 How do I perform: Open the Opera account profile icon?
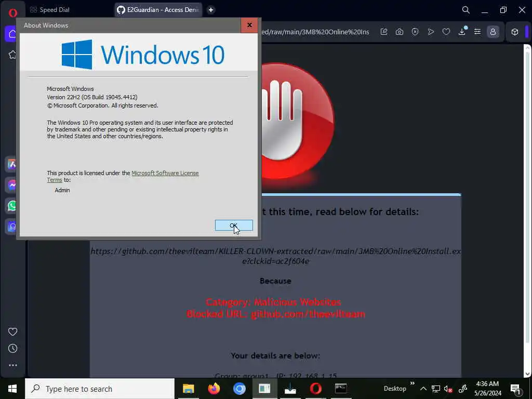[x=493, y=32]
